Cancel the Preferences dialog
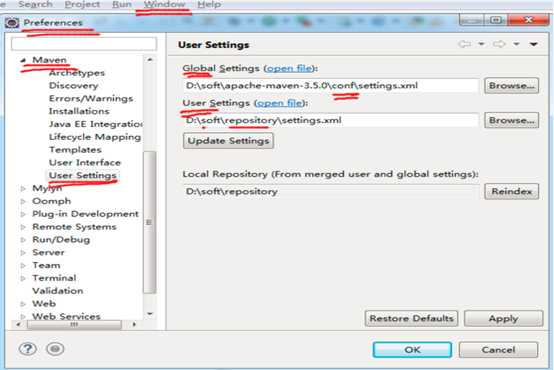Image resolution: width=554 pixels, height=370 pixels. (499, 350)
